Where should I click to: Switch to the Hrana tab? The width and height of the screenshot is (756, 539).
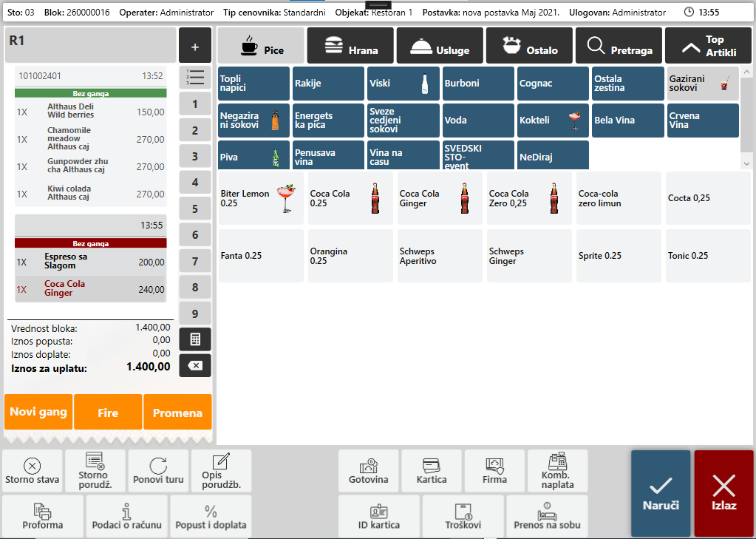click(350, 46)
